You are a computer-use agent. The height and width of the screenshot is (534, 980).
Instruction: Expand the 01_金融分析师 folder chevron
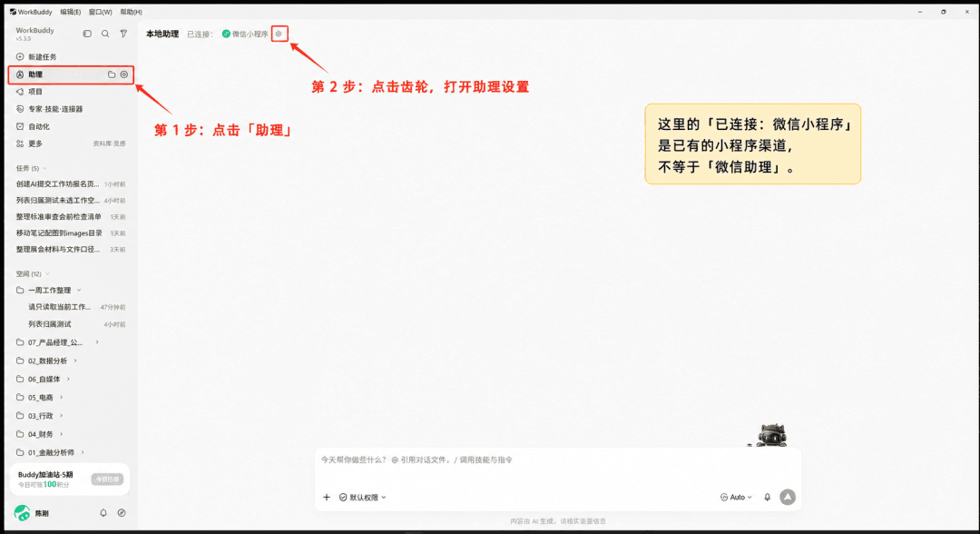click(83, 452)
